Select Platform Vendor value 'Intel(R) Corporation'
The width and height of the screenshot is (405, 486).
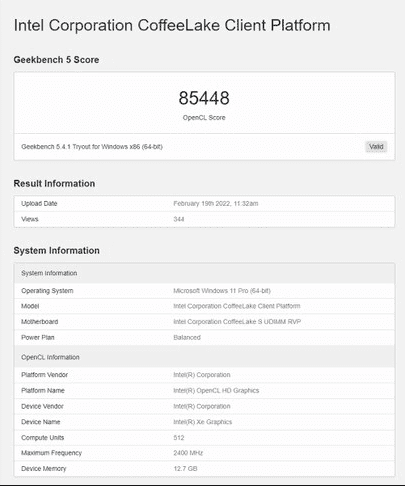click(x=202, y=375)
